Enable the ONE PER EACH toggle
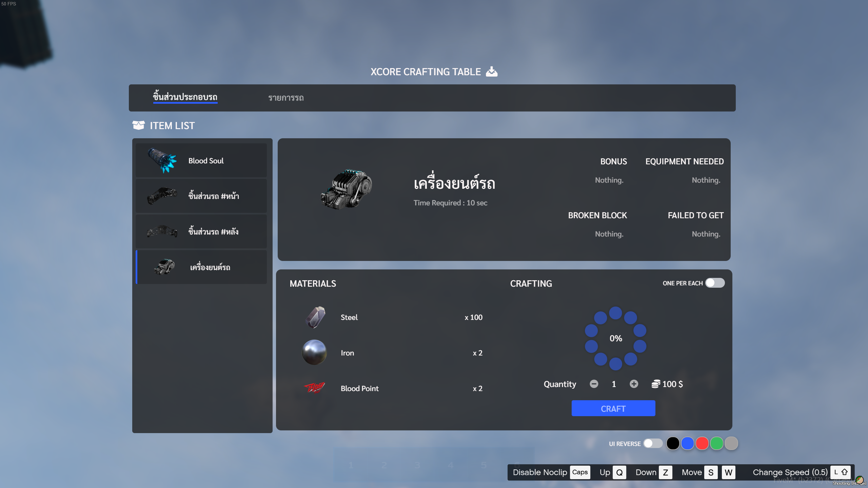The image size is (868, 488). point(715,283)
